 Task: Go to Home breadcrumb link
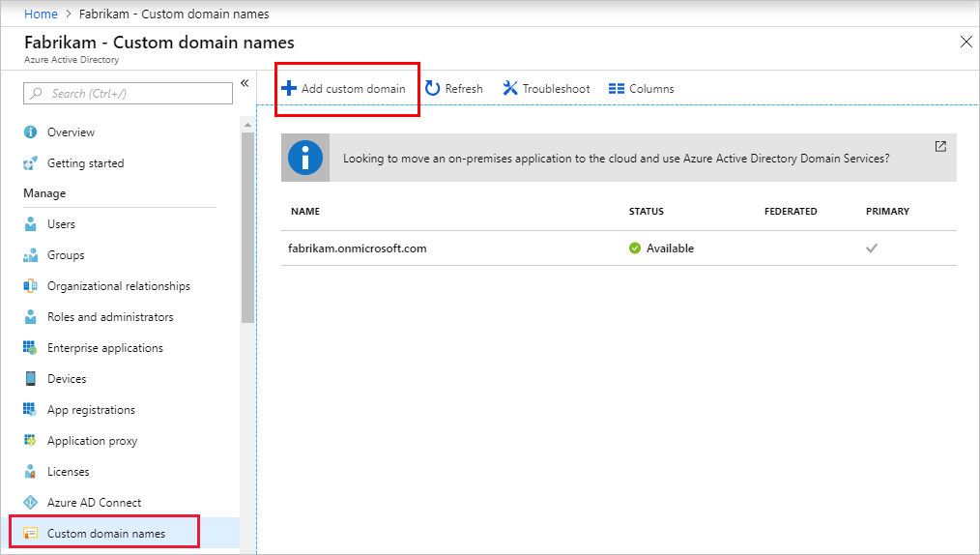tap(40, 14)
